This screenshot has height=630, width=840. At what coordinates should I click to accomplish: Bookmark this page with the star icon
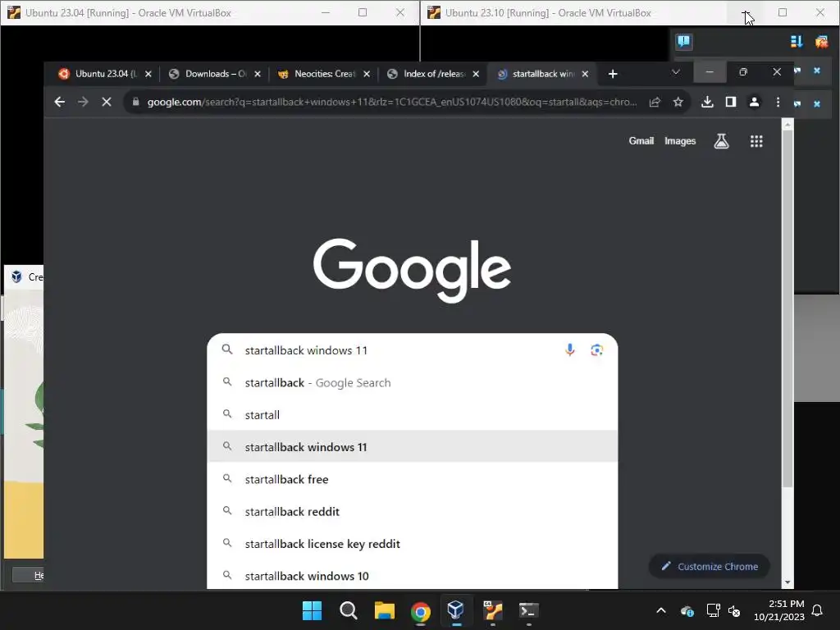pos(678,102)
